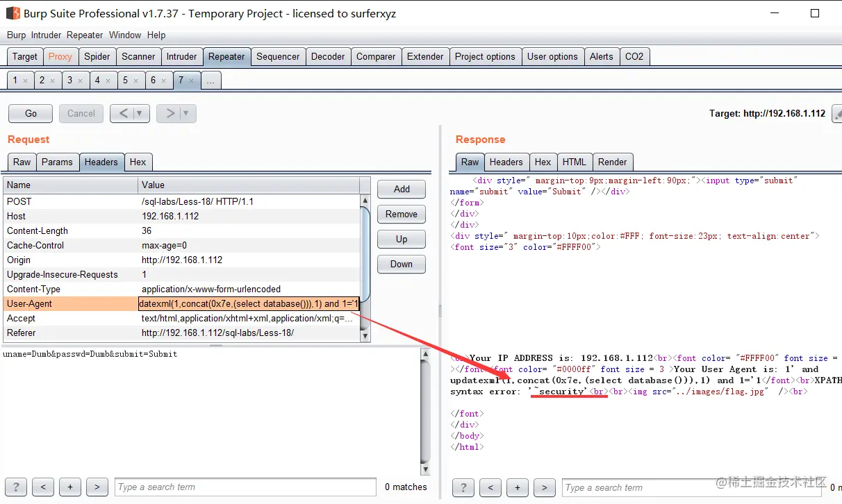Viewport: 842px width, 504px height.
Task: Remove selected header with Remove button
Action: [x=402, y=214]
